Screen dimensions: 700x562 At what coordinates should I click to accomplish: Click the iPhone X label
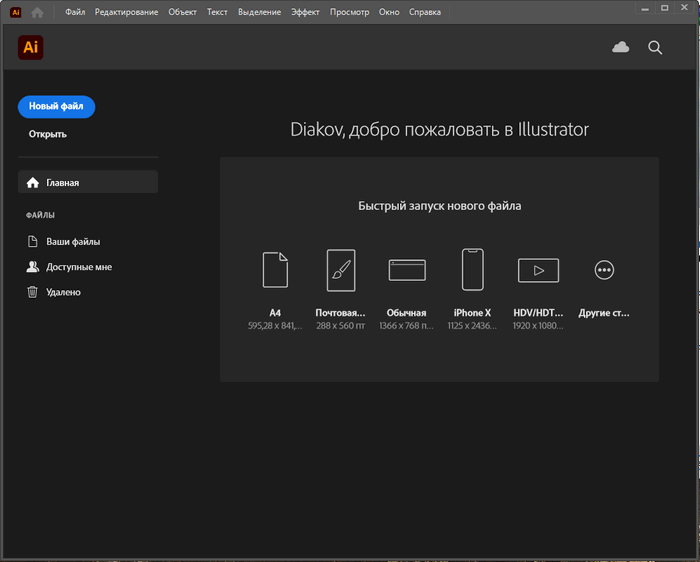point(472,313)
